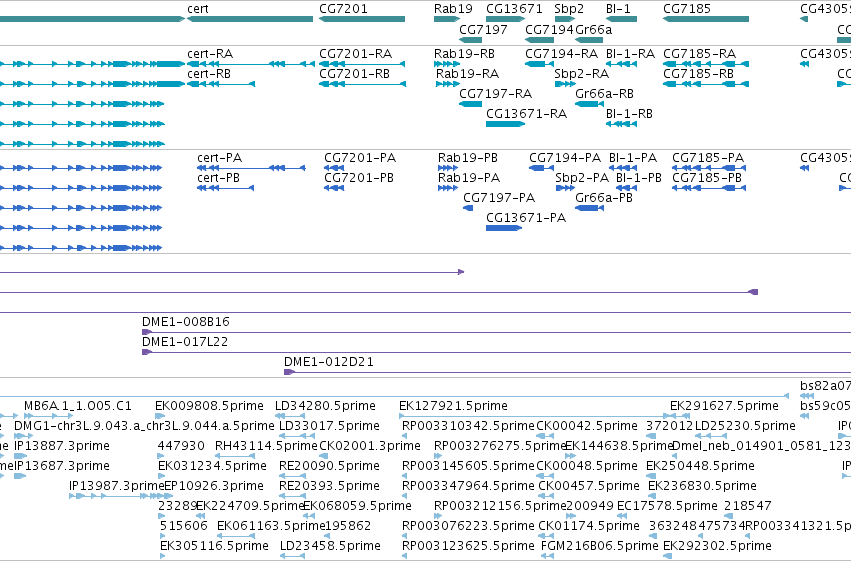This screenshot has height=561, width=851.
Task: Click the CG7194-RA transcript label
Action: [561, 54]
